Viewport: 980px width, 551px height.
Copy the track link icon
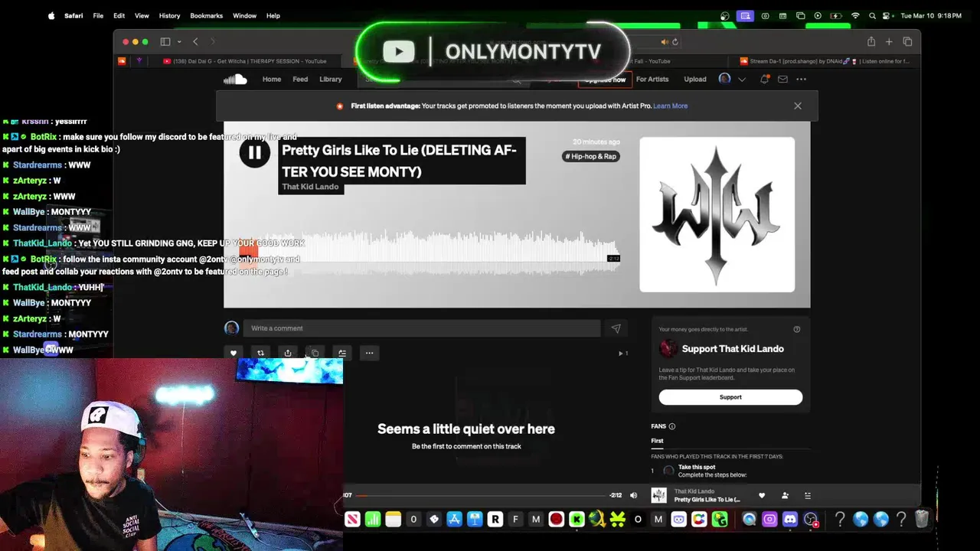[315, 353]
